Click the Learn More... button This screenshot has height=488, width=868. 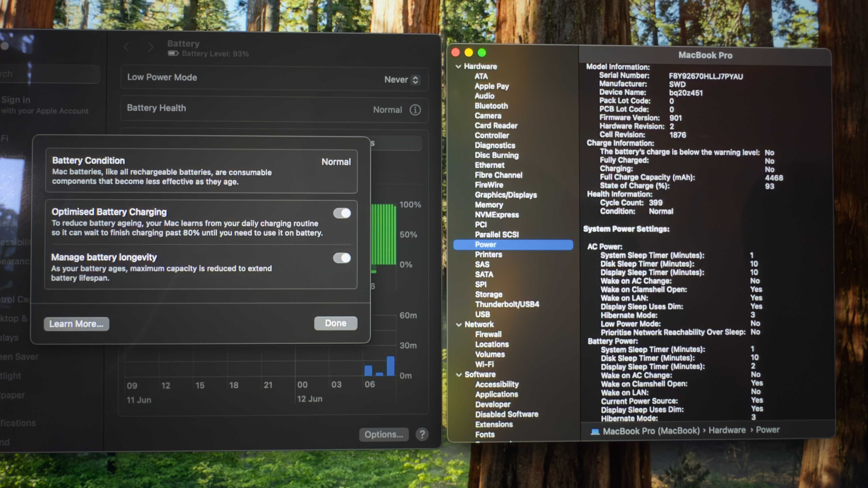tap(76, 324)
